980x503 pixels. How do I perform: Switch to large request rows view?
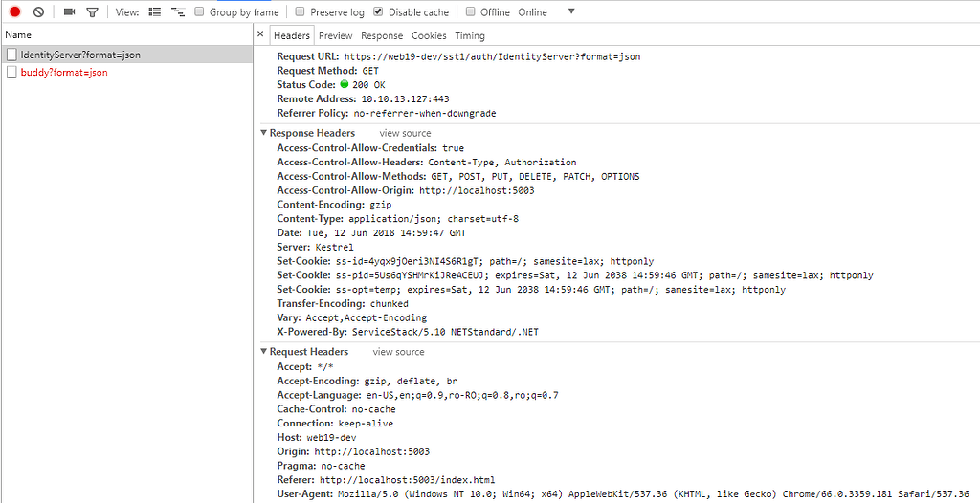156,12
